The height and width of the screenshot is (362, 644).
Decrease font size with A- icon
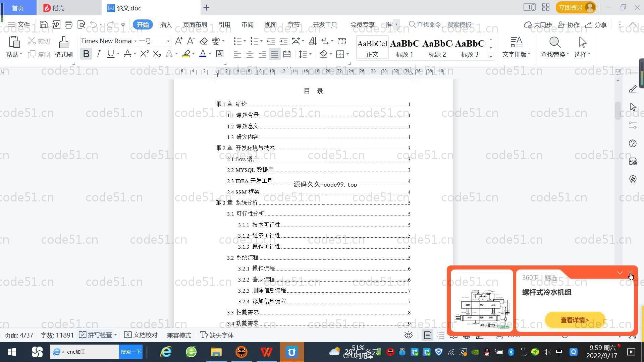tap(191, 41)
